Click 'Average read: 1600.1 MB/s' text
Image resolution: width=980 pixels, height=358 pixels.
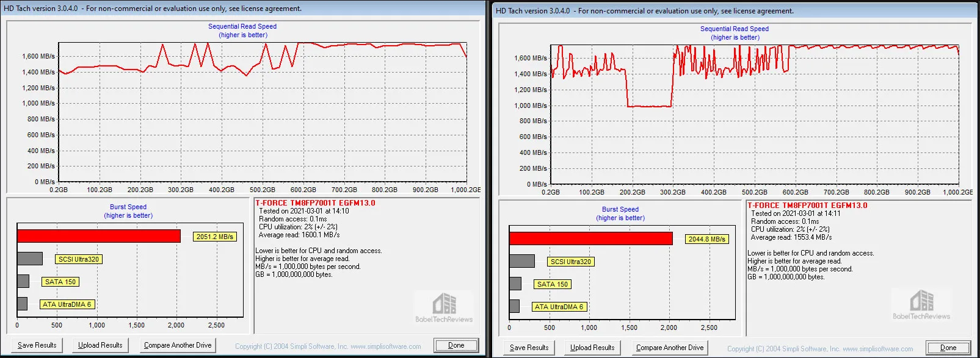click(299, 235)
